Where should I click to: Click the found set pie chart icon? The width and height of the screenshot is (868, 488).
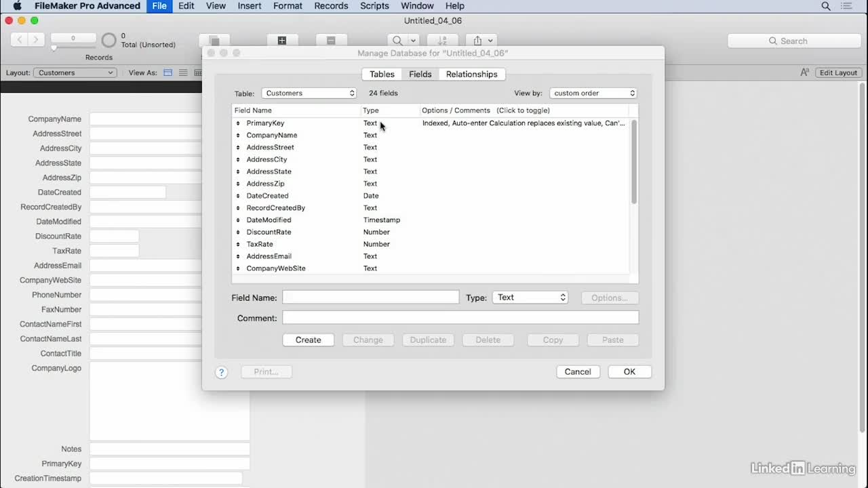108,41
